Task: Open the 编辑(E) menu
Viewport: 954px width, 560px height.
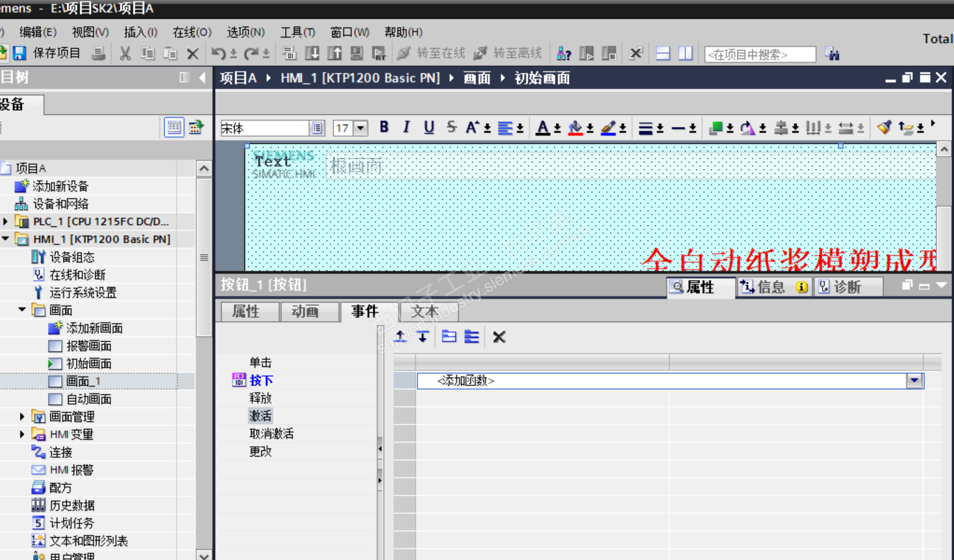Action: click(38, 32)
